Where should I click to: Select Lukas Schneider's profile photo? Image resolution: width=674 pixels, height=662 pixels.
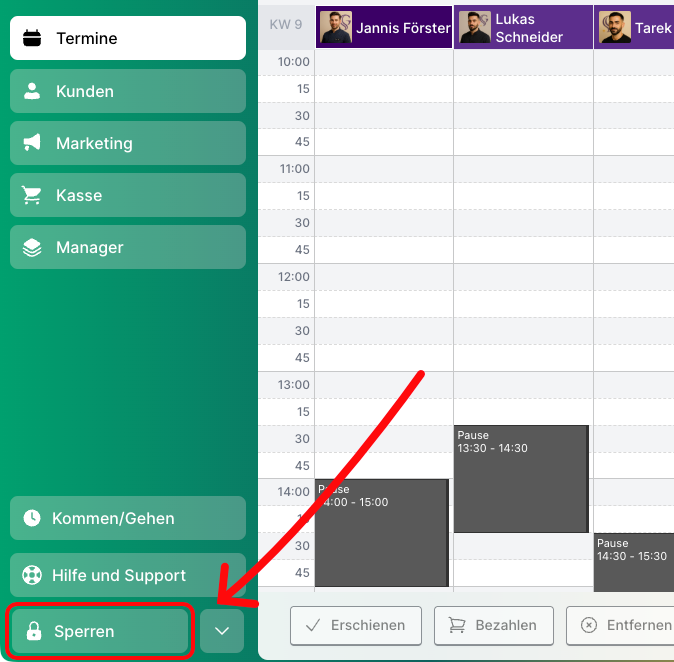tap(475, 28)
